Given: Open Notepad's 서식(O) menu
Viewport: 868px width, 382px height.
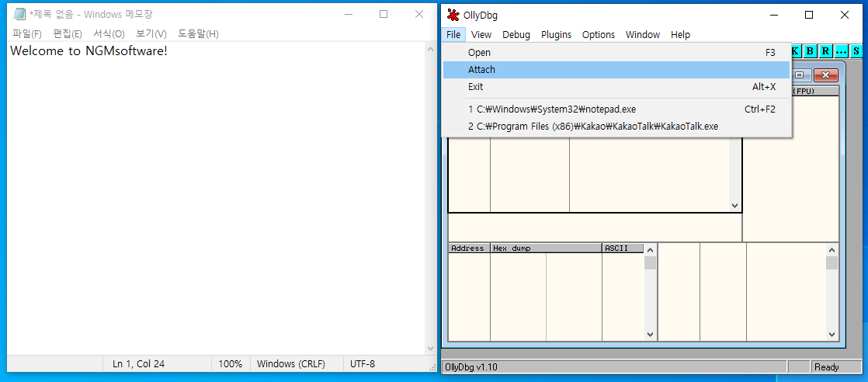Looking at the screenshot, I should 109,33.
